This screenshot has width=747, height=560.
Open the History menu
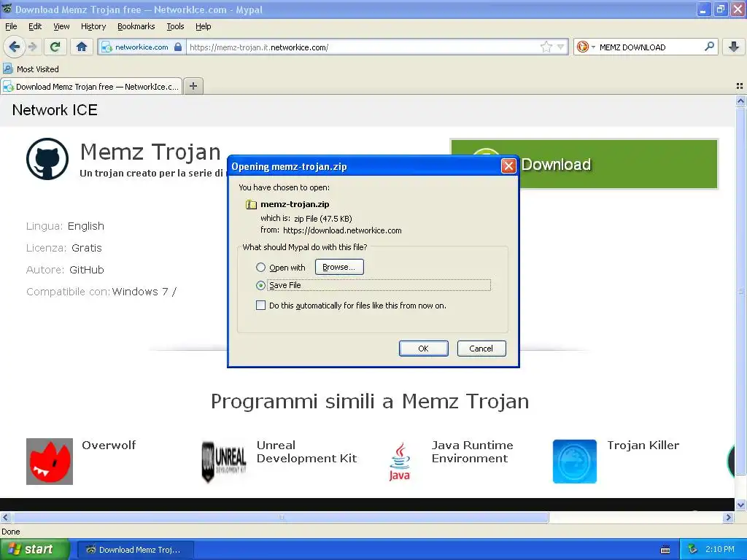[x=93, y=27]
